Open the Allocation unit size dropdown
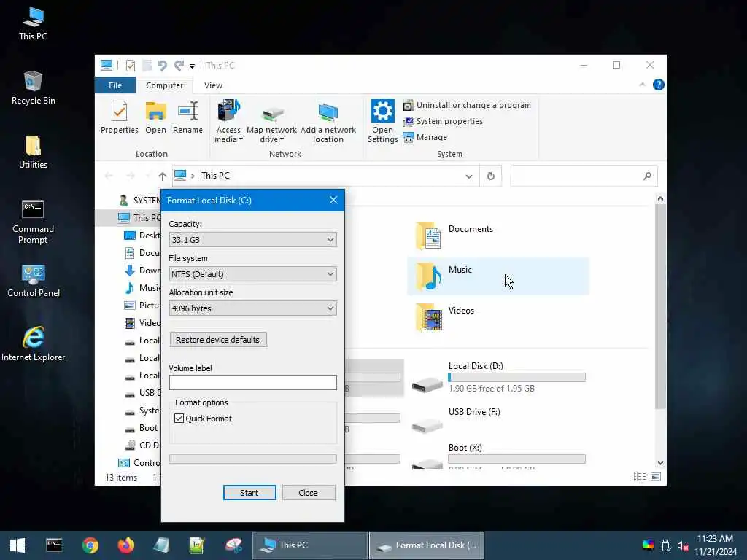The image size is (747, 560). click(x=252, y=308)
